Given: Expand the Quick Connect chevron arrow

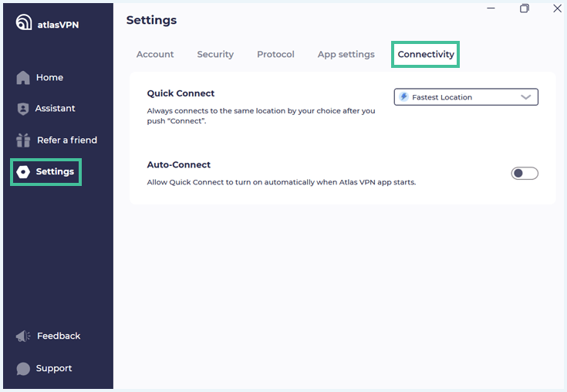Looking at the screenshot, I should click(x=526, y=97).
